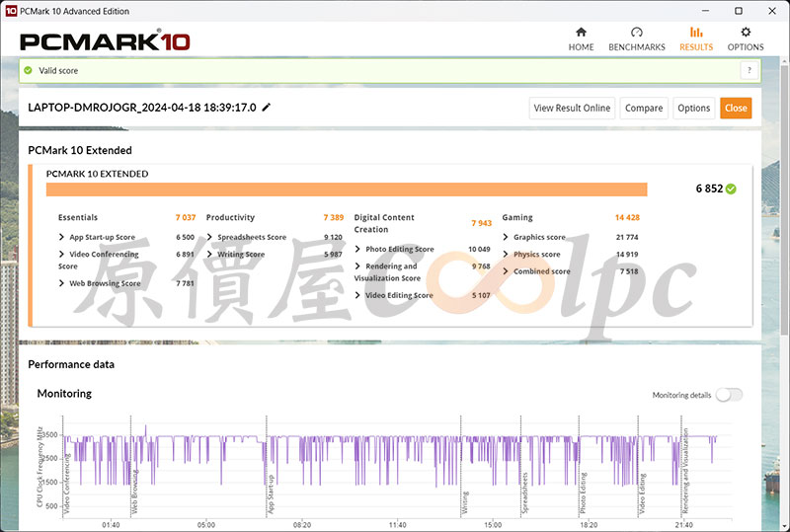790x532 pixels.
Task: Open the result Options button
Action: pos(694,108)
